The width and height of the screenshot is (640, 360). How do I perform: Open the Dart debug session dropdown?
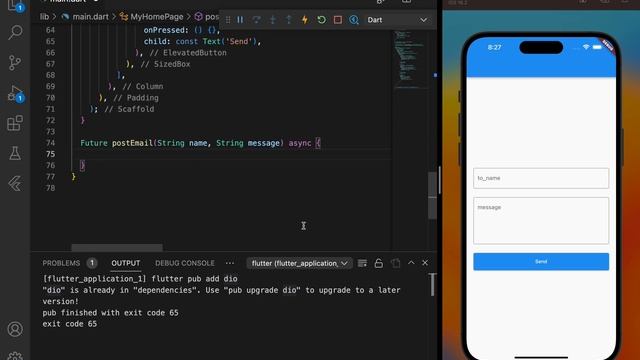point(397,20)
